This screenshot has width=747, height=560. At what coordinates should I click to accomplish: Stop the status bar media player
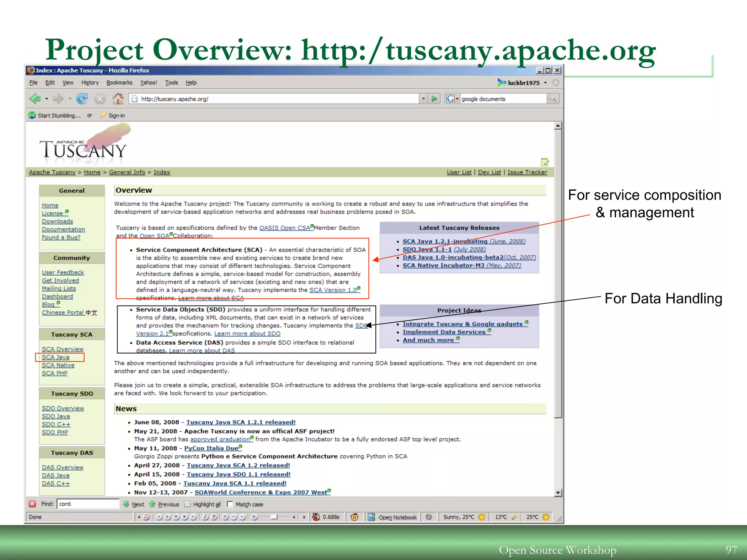click(185, 517)
